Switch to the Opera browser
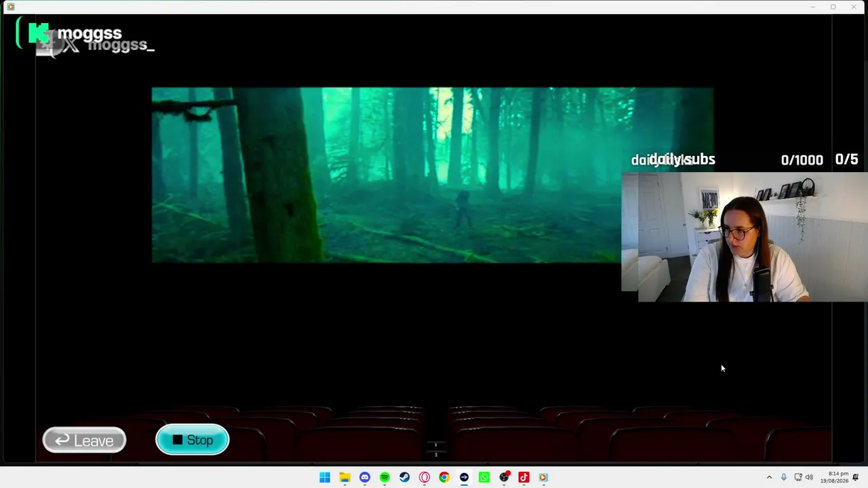The image size is (868, 488). (x=425, y=477)
